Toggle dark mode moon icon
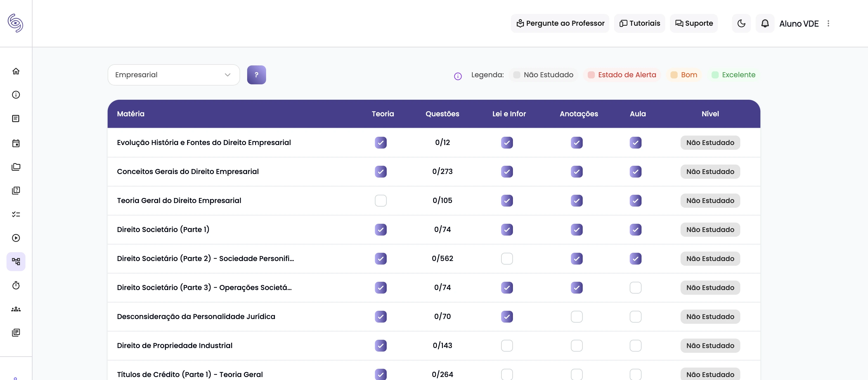Viewport: 868px width, 380px height. click(741, 23)
